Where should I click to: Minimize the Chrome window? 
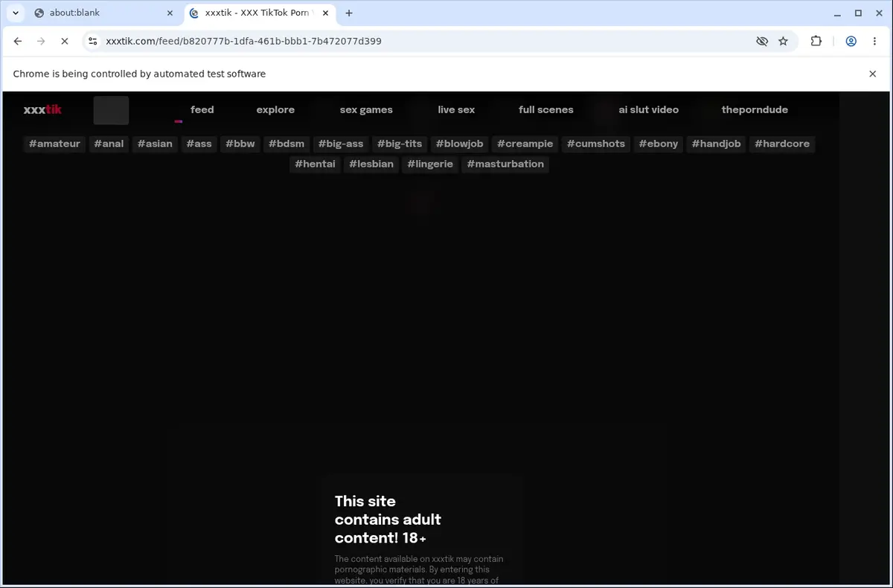point(838,13)
